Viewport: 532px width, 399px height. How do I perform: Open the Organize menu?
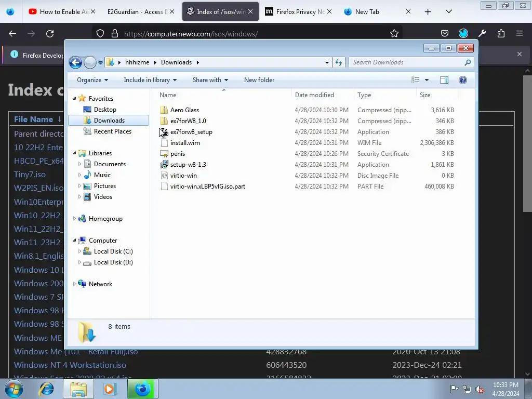tap(92, 80)
